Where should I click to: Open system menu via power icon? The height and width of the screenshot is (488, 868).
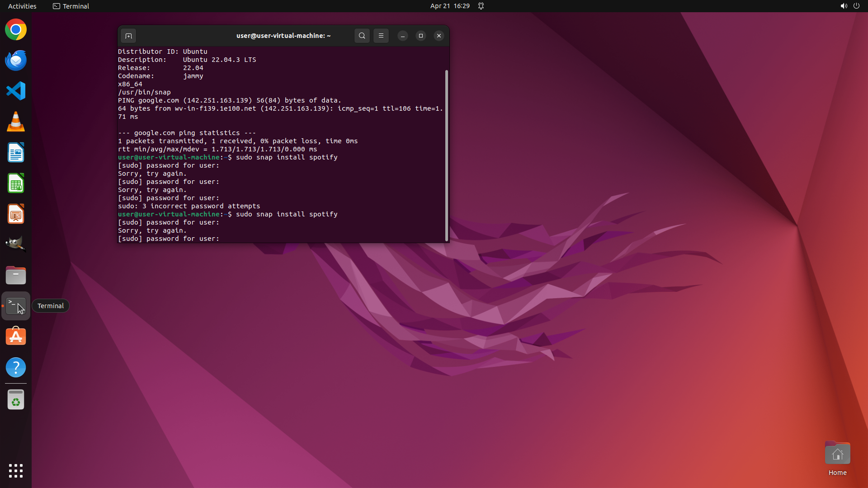click(856, 6)
